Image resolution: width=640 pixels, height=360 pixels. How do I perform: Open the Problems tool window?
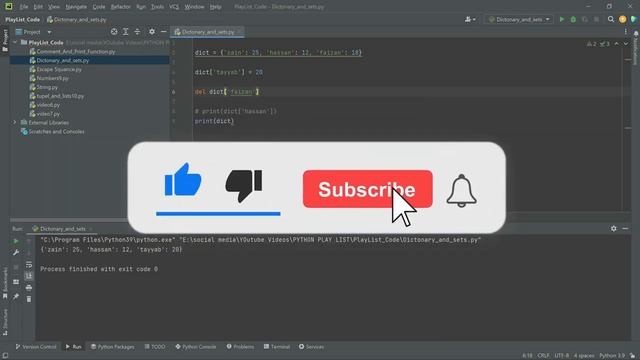[240, 347]
